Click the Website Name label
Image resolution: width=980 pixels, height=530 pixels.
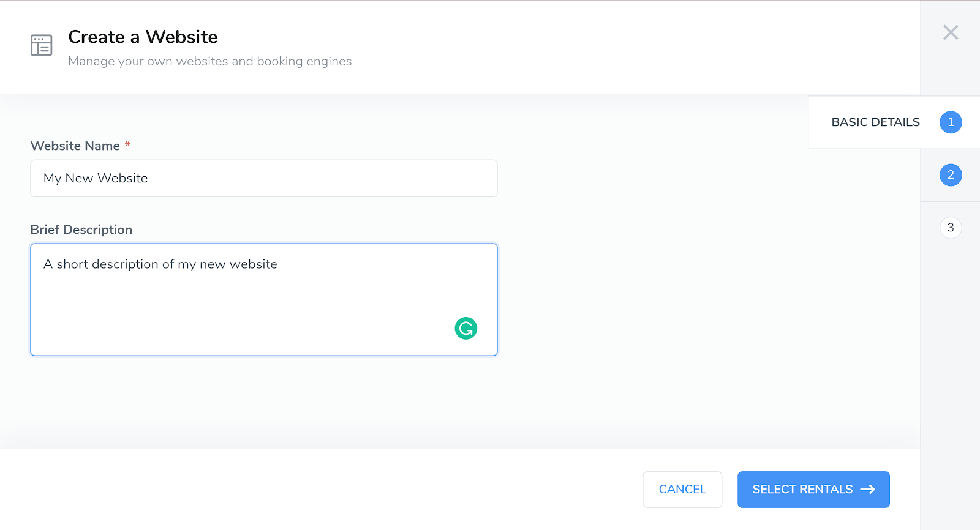point(75,146)
